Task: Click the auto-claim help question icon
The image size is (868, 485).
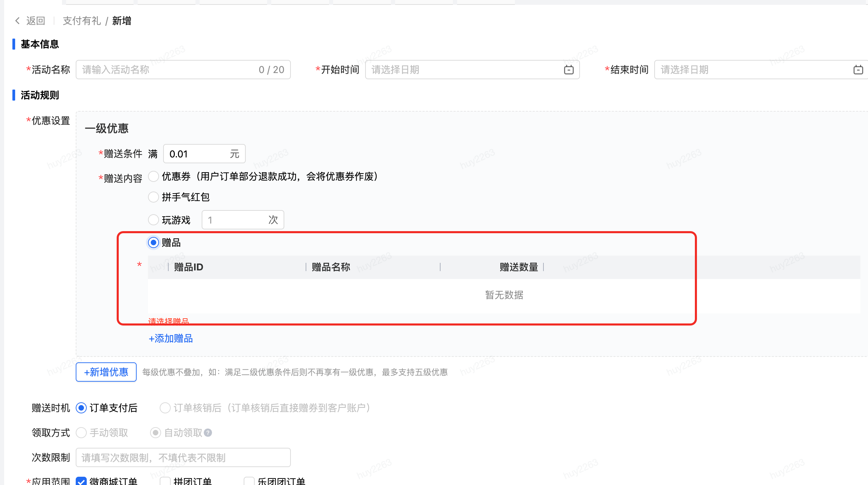Action: (208, 433)
